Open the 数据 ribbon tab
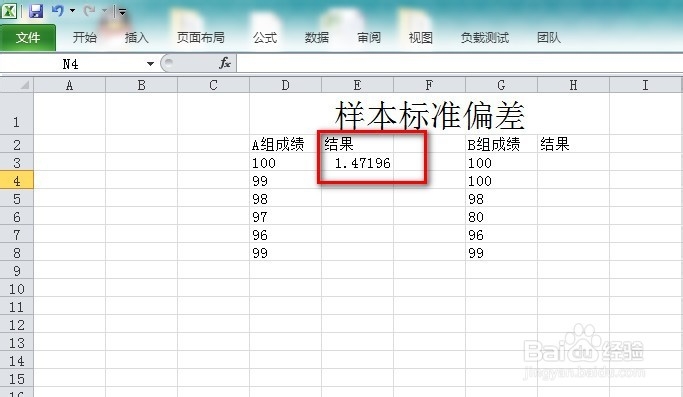The height and width of the screenshot is (397, 683). (x=317, y=37)
